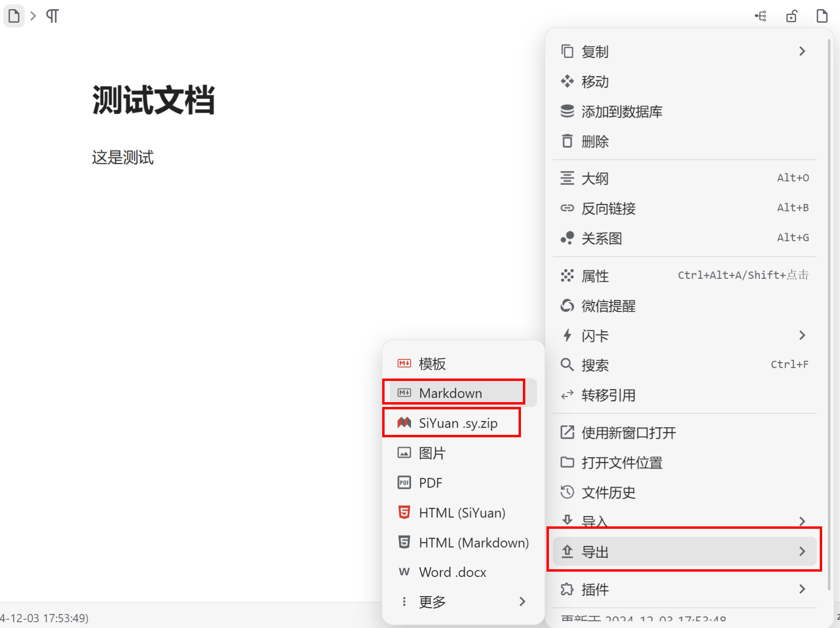The height and width of the screenshot is (628, 840).
Task: Click the 测试文档 document title field
Action: point(153,100)
